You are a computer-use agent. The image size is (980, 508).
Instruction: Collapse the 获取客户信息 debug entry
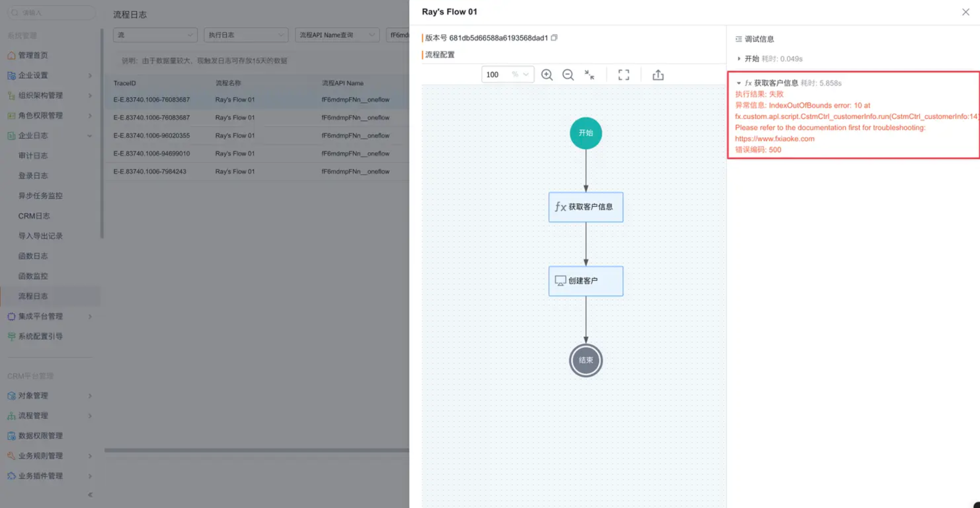click(x=739, y=83)
